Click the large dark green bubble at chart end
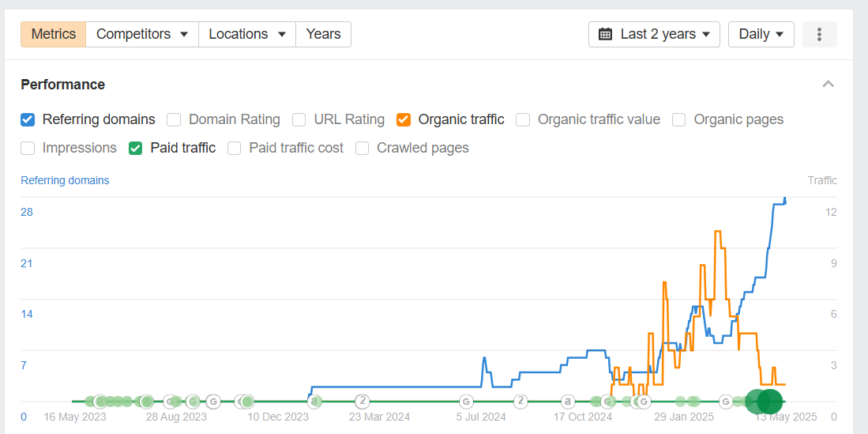Viewport: 868px width, 434px height. pyautogui.click(x=768, y=402)
